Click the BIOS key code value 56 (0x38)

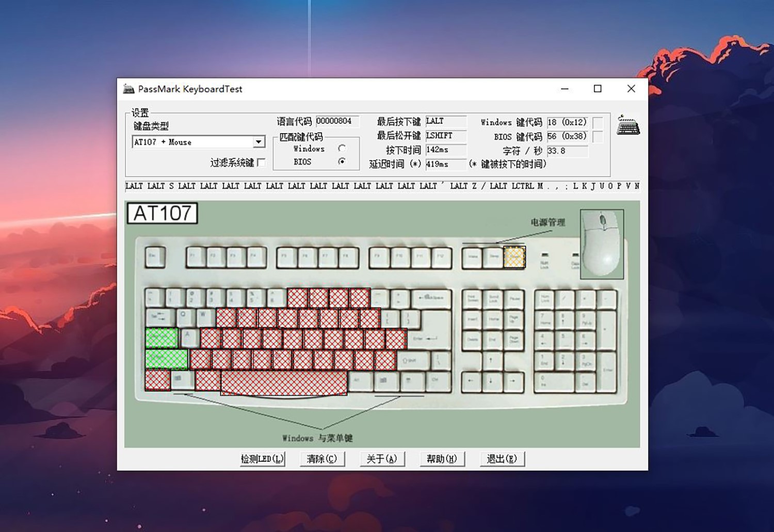(x=567, y=137)
